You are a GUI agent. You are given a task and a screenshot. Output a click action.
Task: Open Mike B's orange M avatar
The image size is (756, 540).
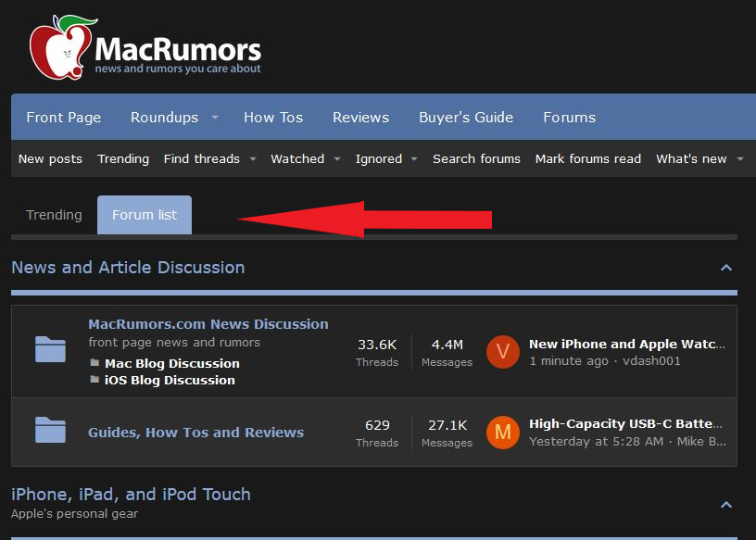[x=502, y=433]
